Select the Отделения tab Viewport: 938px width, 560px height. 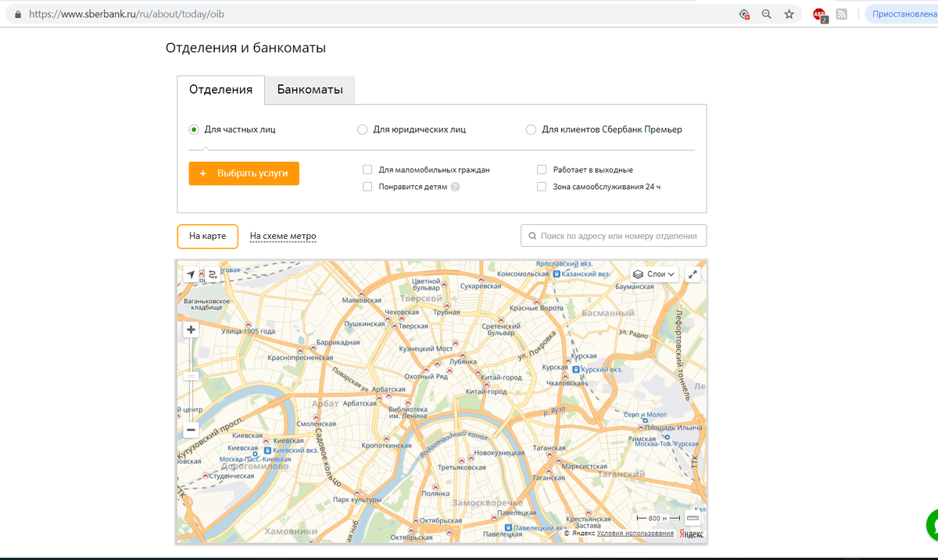(x=220, y=89)
